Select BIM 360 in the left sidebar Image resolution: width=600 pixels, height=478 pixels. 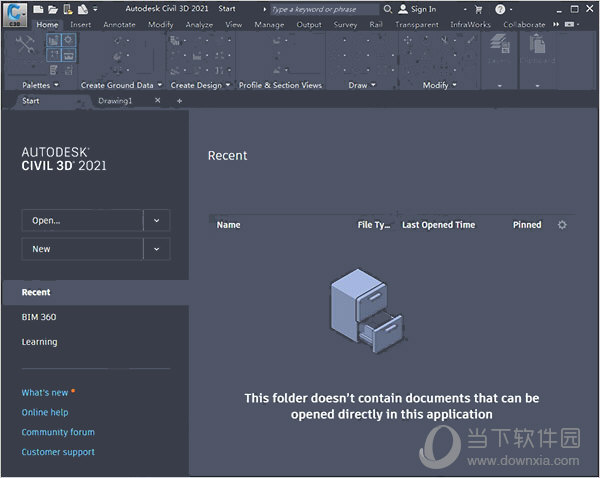(x=39, y=317)
